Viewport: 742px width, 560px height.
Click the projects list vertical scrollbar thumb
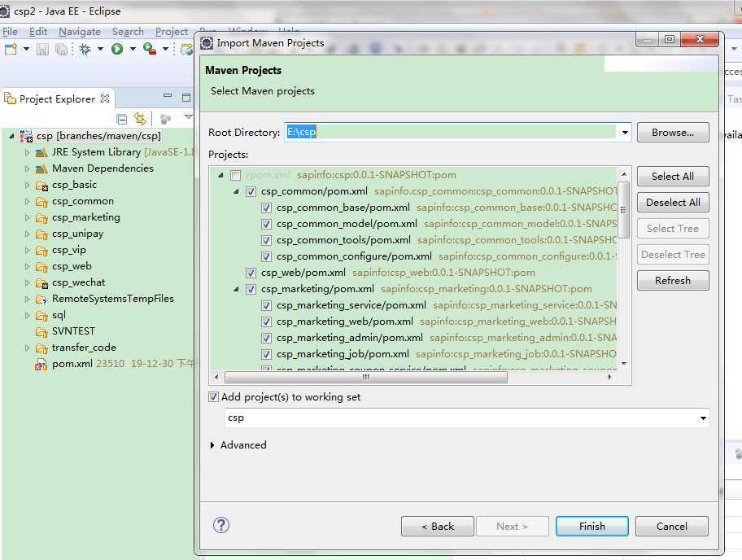click(x=624, y=210)
